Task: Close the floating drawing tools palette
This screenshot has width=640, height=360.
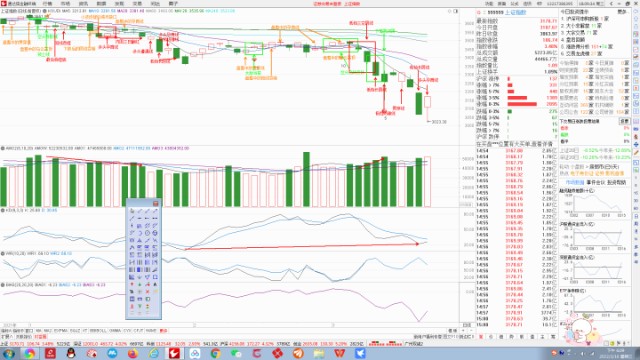Action: (x=156, y=204)
